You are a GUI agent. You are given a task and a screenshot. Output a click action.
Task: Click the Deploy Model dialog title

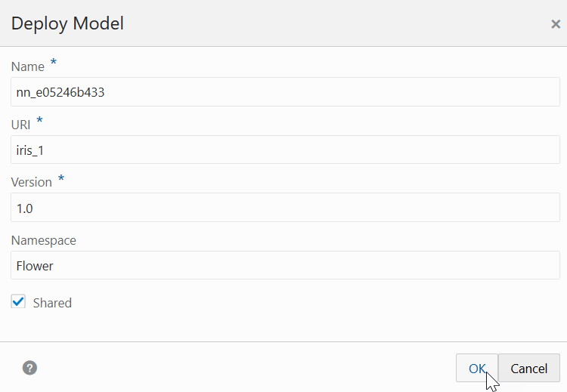67,23
